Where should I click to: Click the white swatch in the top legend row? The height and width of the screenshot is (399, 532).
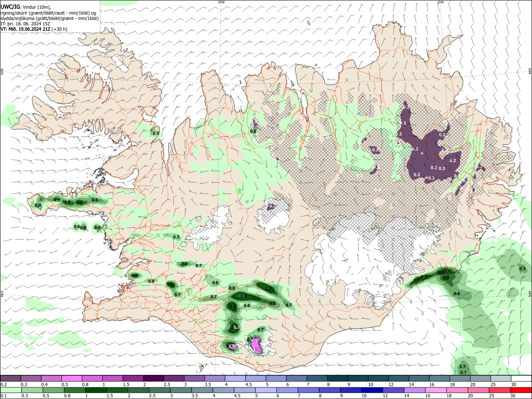click(521, 378)
